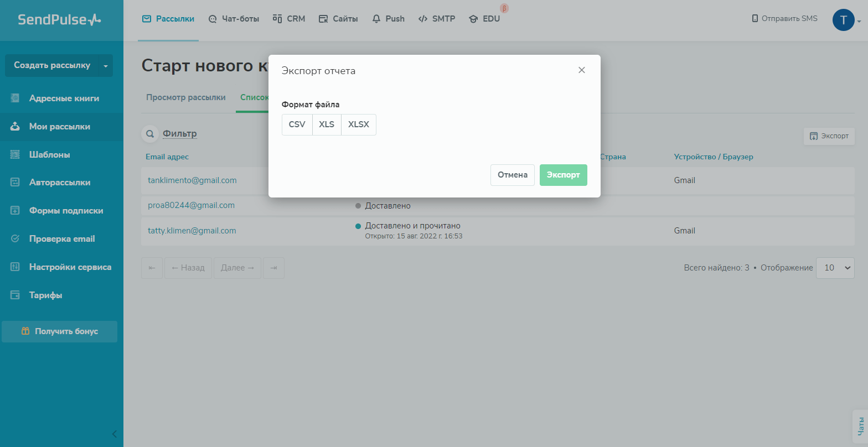Expand the Создать рассылку dropdown arrow

(106, 66)
